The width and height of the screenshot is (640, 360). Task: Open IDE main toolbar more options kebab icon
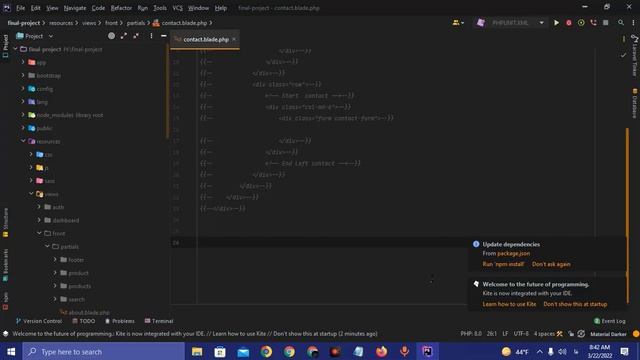[633, 23]
